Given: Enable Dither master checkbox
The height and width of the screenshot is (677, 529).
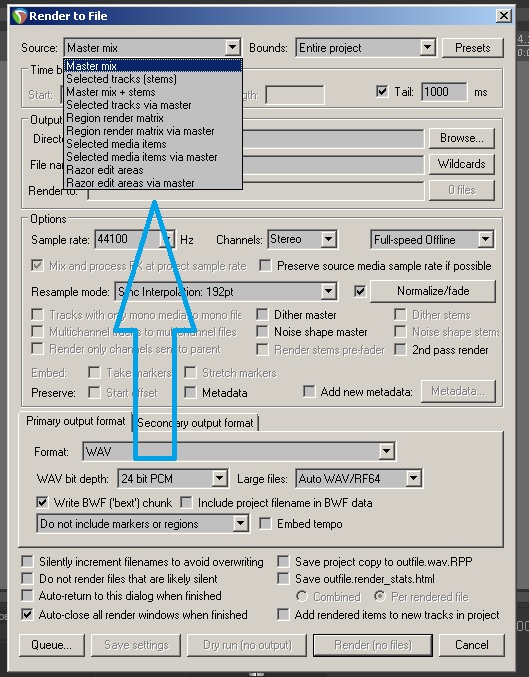Looking at the screenshot, I should (262, 314).
